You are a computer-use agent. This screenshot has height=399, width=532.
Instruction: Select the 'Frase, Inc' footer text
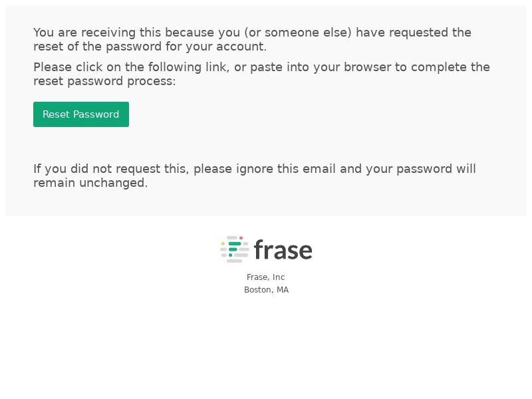pos(265,277)
